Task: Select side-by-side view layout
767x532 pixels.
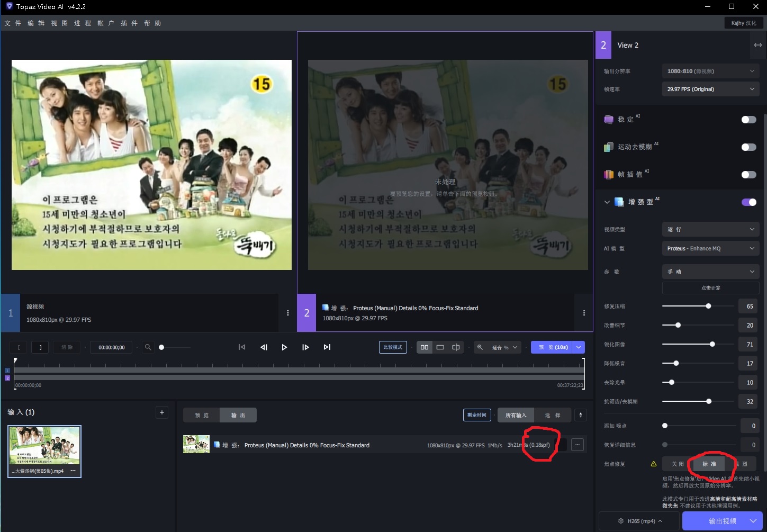Action: pyautogui.click(x=425, y=347)
